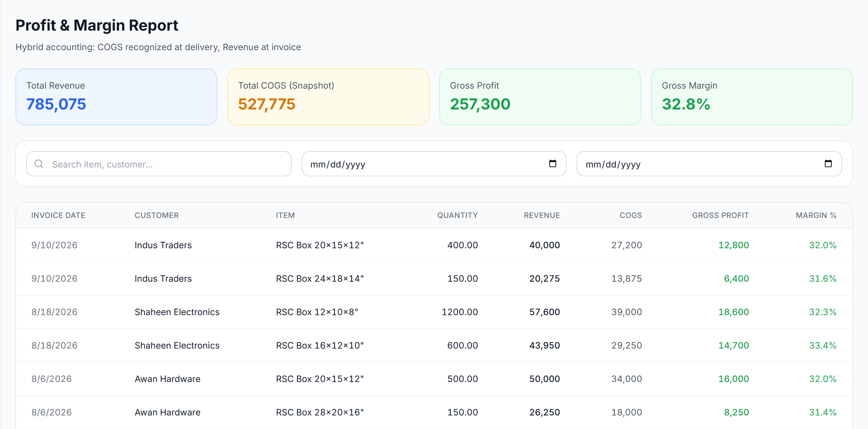Click margin value 31.4%
Screen dimensions: 868x429
click(x=823, y=413)
